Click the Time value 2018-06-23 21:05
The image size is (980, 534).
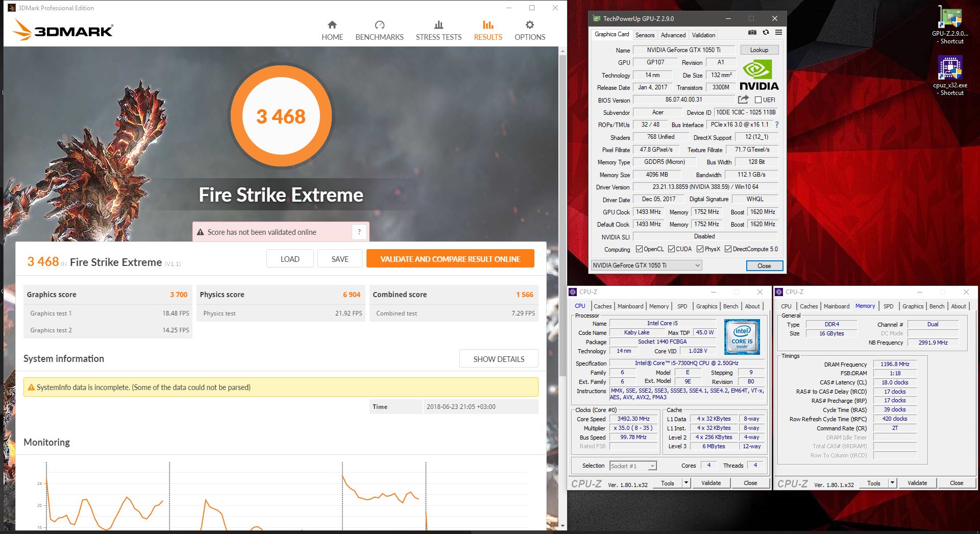[461, 407]
